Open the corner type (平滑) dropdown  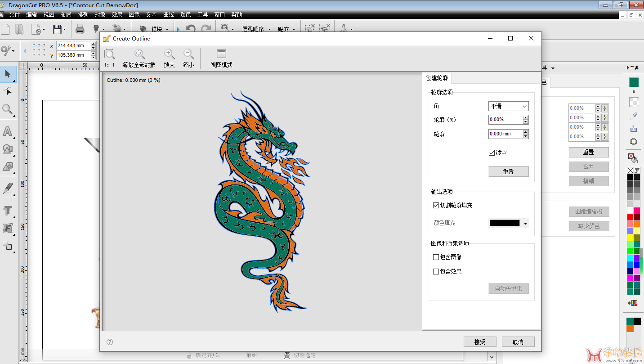click(x=508, y=106)
